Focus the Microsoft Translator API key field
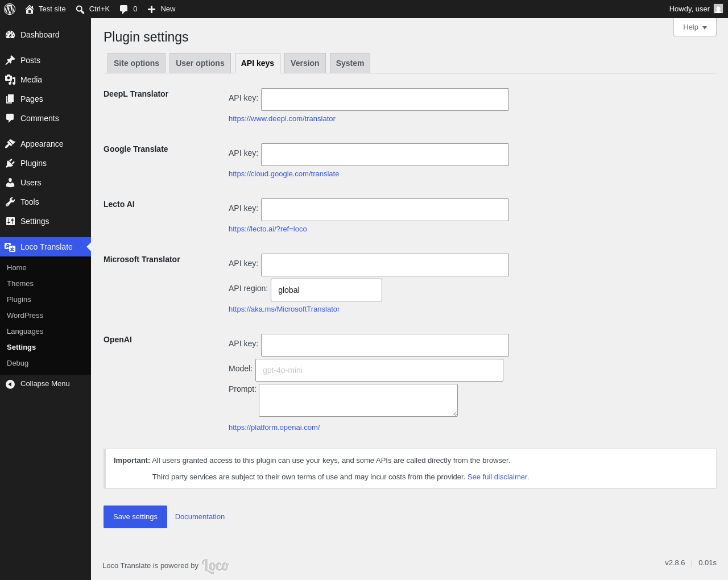Image resolution: width=728 pixels, height=580 pixels. 385,265
